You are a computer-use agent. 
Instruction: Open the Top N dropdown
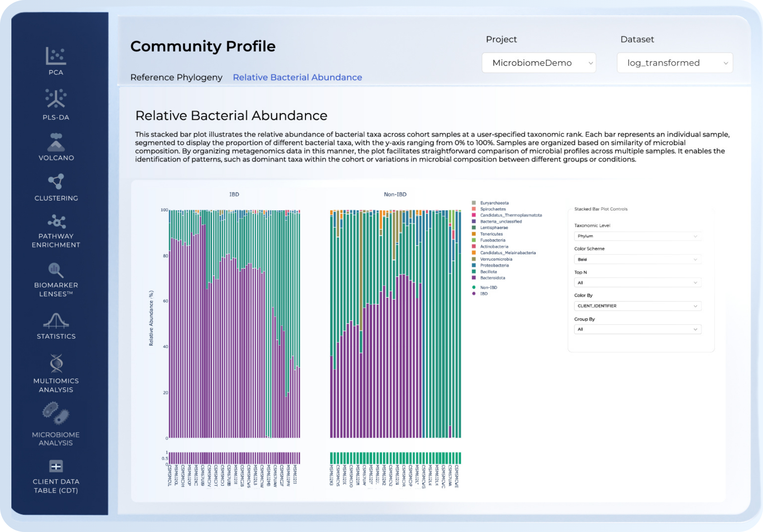pyautogui.click(x=637, y=283)
